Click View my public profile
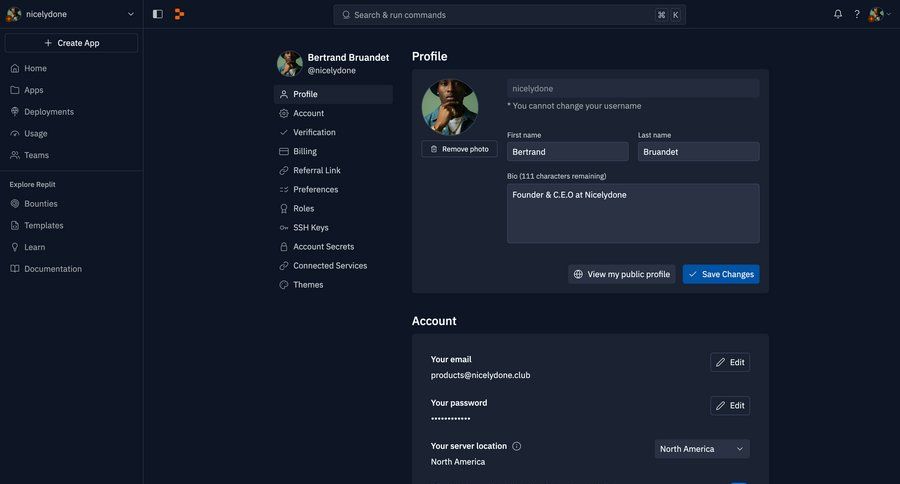The height and width of the screenshot is (484, 900). pos(621,274)
